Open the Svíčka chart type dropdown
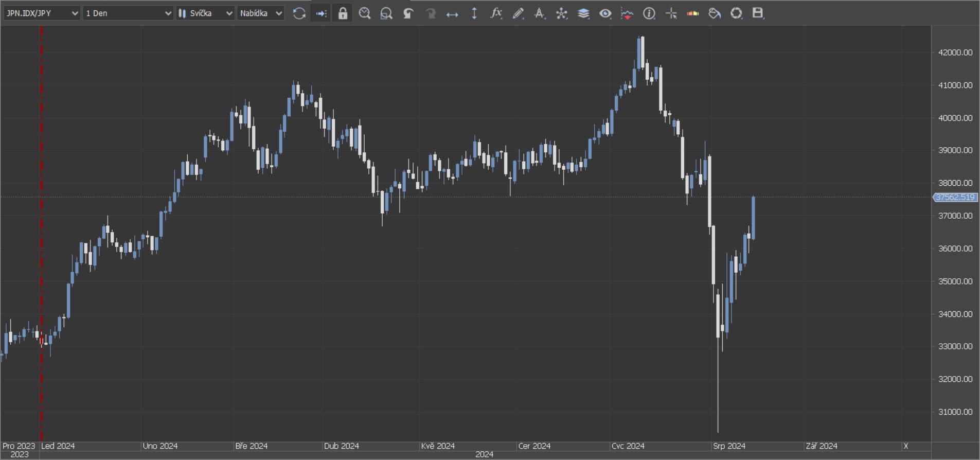Viewport: 980px width, 460px height. pos(205,13)
